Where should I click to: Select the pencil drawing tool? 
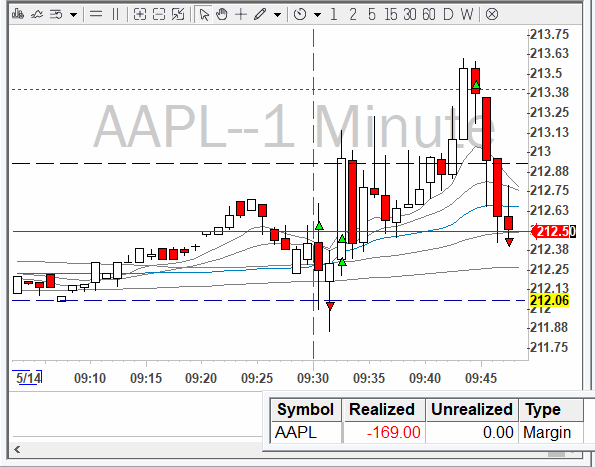pyautogui.click(x=260, y=14)
